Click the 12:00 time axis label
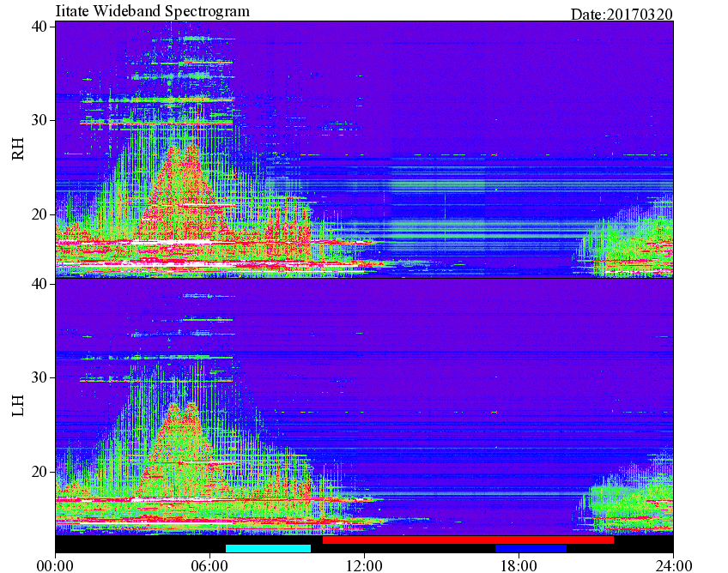The height and width of the screenshot is (573, 728). coord(364,565)
